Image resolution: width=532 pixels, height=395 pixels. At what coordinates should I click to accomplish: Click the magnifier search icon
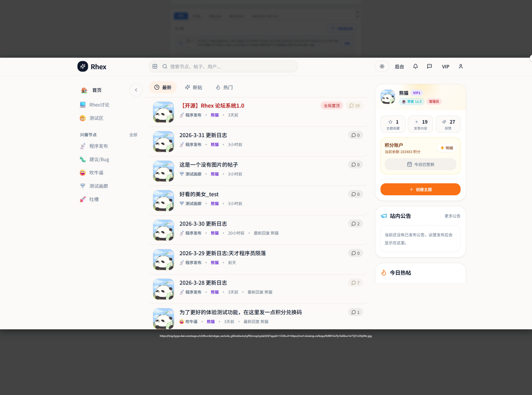[165, 67]
